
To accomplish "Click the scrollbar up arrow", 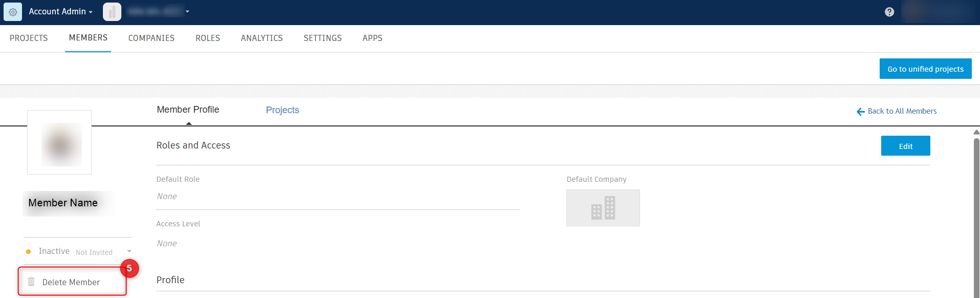I will 976,132.
